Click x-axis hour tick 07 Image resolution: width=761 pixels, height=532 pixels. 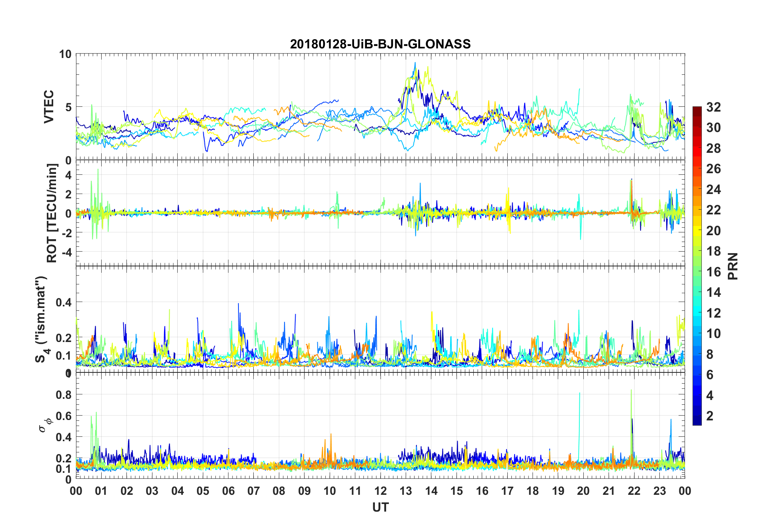(254, 491)
